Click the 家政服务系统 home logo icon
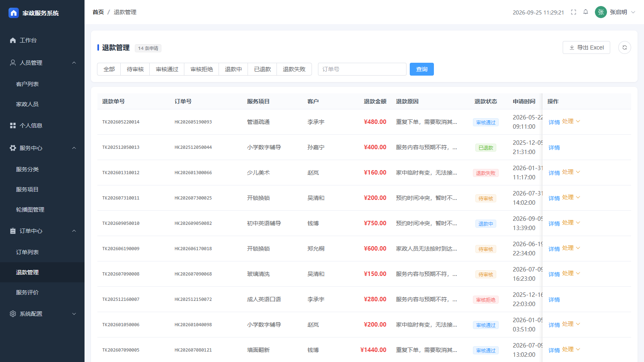644x362 pixels. pyautogui.click(x=14, y=13)
